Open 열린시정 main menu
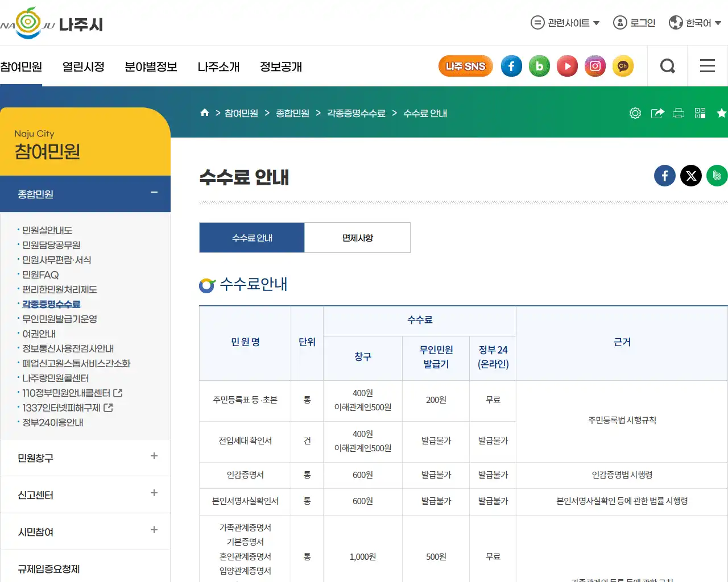The image size is (728, 582). coord(84,66)
